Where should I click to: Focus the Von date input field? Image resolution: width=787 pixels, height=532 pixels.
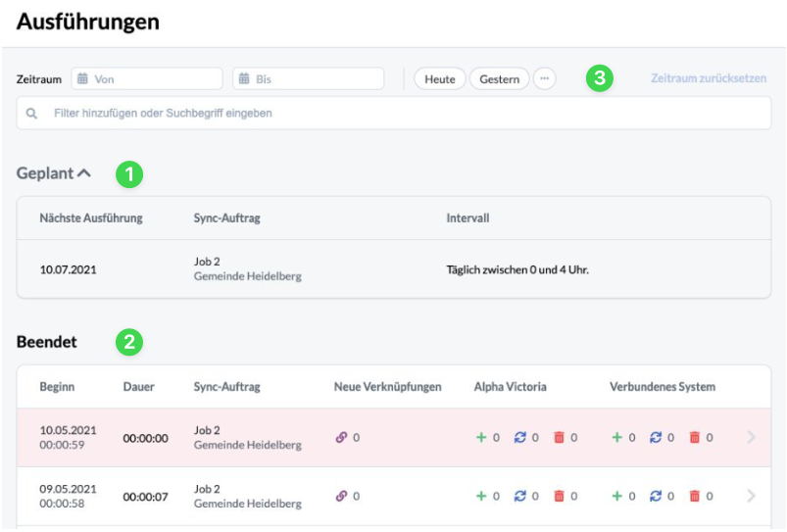(x=147, y=78)
